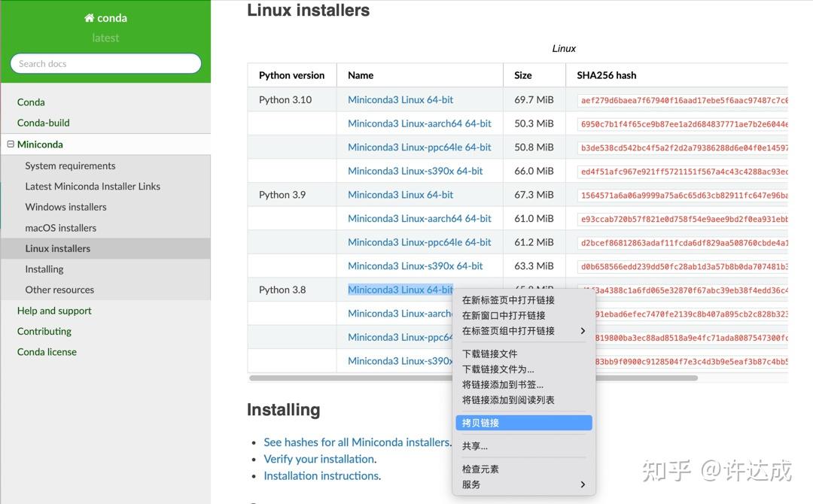
Task: Open the Conda sidebar link
Action: pyautogui.click(x=31, y=102)
